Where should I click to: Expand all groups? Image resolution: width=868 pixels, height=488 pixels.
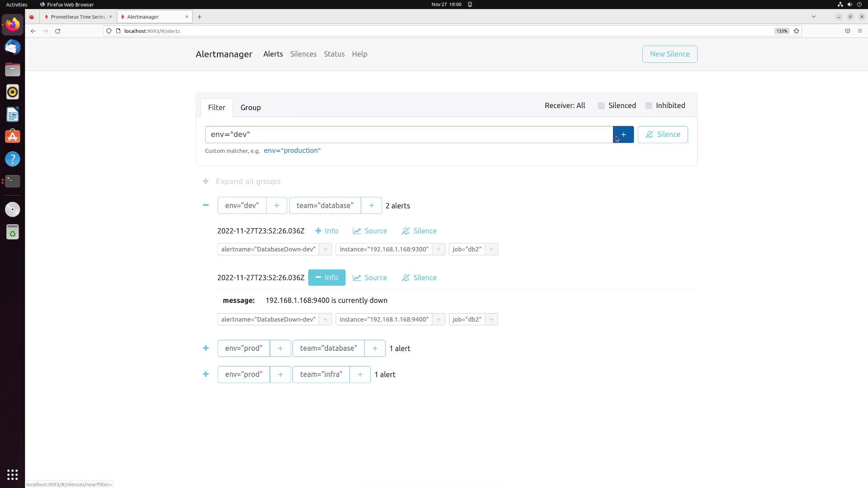click(242, 182)
